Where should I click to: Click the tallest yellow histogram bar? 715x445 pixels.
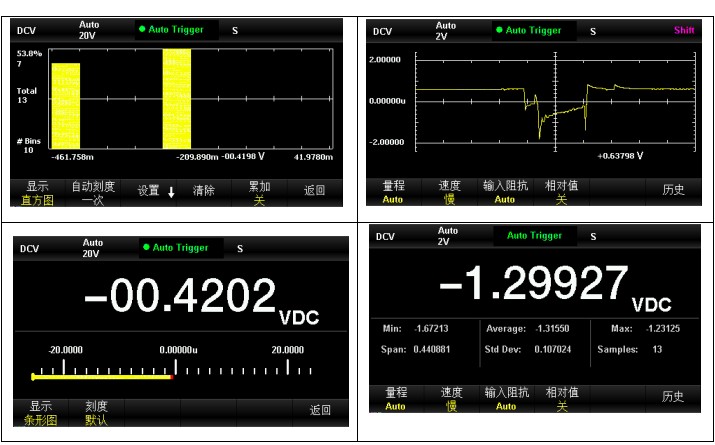(x=176, y=100)
